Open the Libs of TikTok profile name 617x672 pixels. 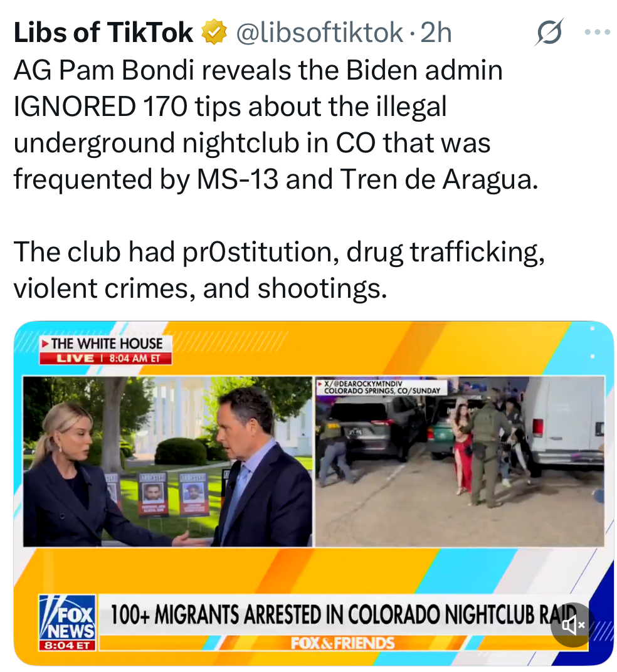[x=103, y=33]
